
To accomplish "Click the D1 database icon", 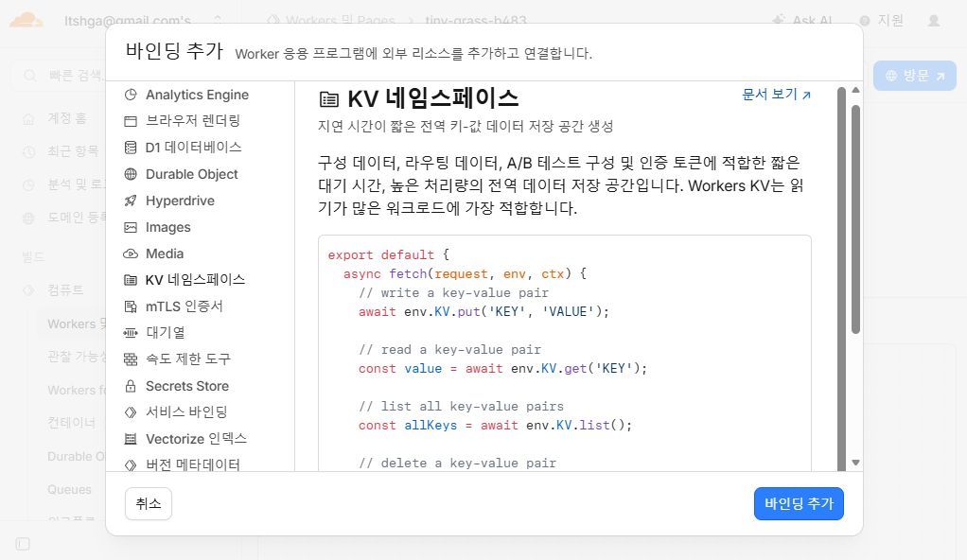I will point(131,148).
